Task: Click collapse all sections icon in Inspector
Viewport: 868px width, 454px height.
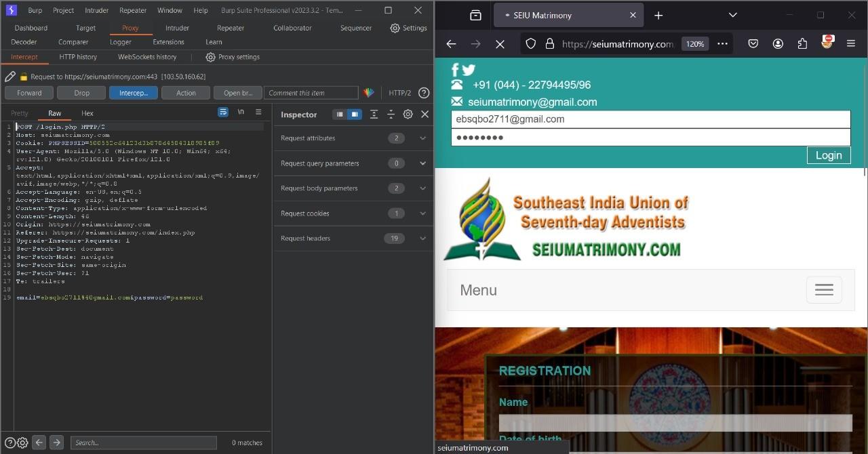Action: (391, 115)
